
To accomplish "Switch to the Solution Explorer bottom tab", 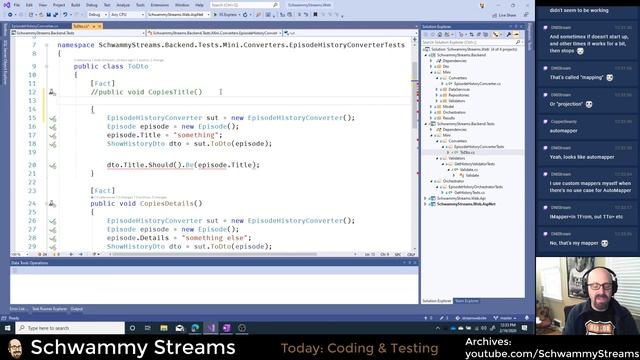I will tap(437, 301).
